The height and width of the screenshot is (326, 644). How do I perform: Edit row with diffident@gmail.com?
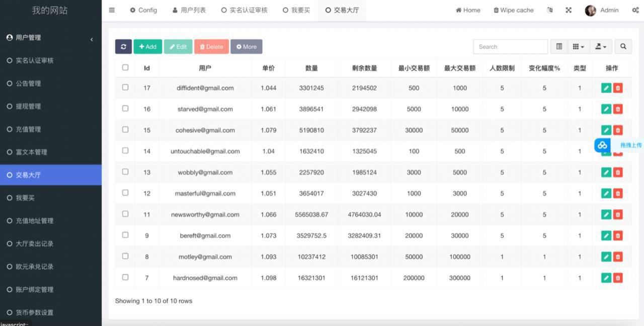606,88
